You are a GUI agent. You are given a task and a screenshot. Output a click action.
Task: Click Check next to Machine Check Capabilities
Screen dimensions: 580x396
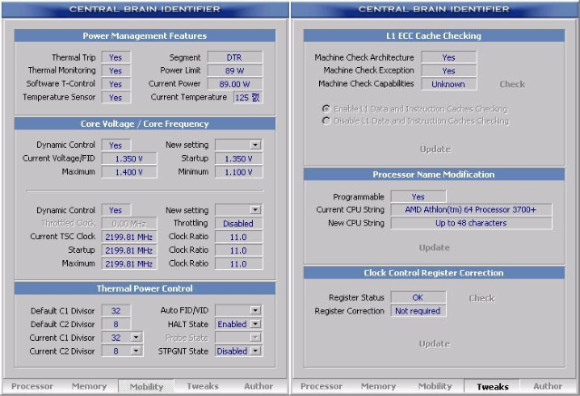[512, 84]
